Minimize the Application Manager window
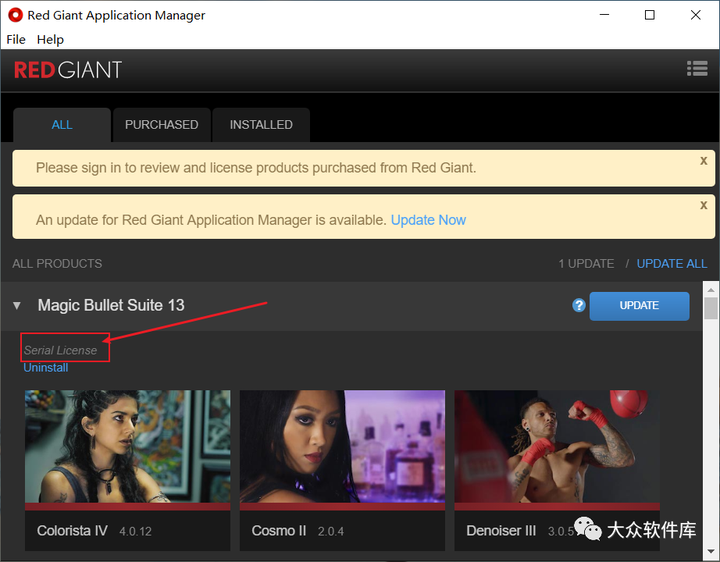Image resolution: width=720 pixels, height=562 pixels. [604, 15]
